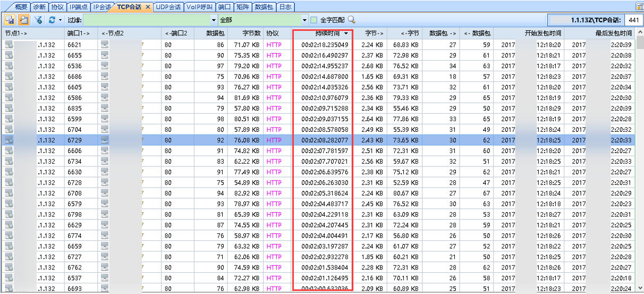
Task: Open the refresh dropdown arrow
Action: 60,20
